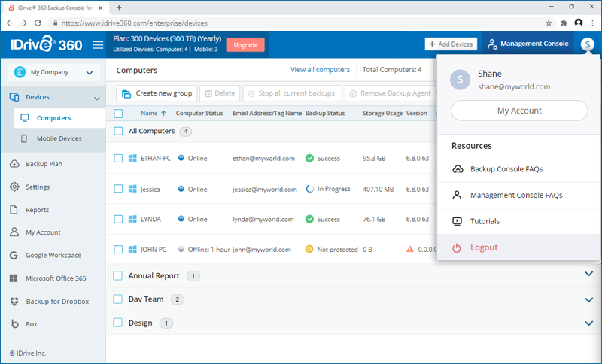The image size is (602, 364).
Task: Open the My Company dropdown
Action: [x=53, y=73]
